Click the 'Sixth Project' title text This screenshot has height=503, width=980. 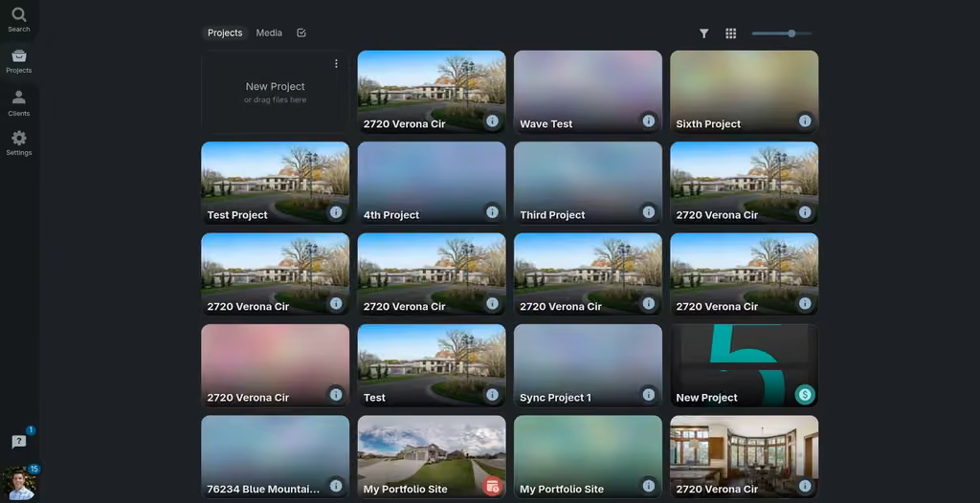[x=708, y=123]
